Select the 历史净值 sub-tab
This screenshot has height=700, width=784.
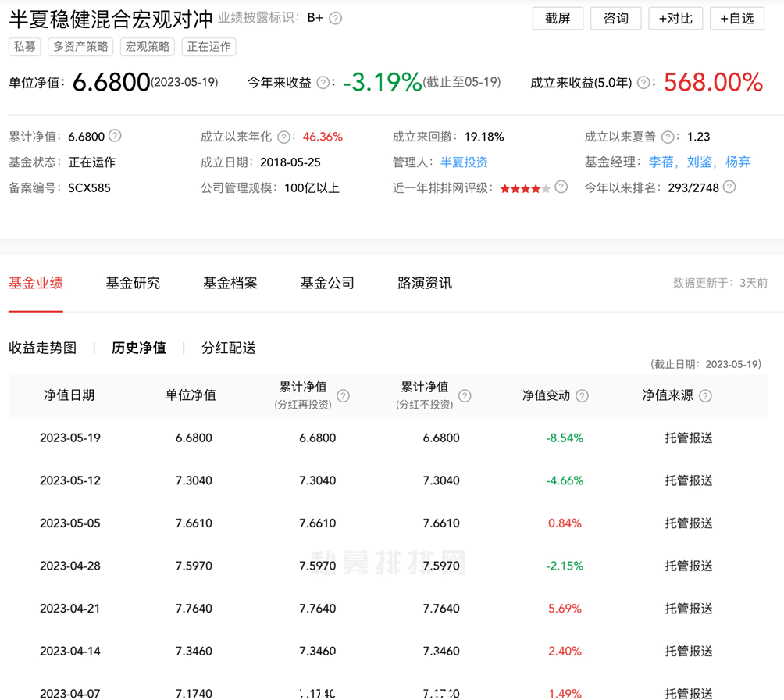point(138,348)
